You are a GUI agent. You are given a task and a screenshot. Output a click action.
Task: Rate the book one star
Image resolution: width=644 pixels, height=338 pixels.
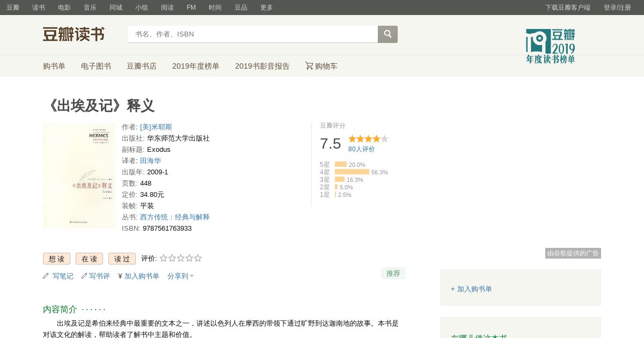click(x=164, y=258)
